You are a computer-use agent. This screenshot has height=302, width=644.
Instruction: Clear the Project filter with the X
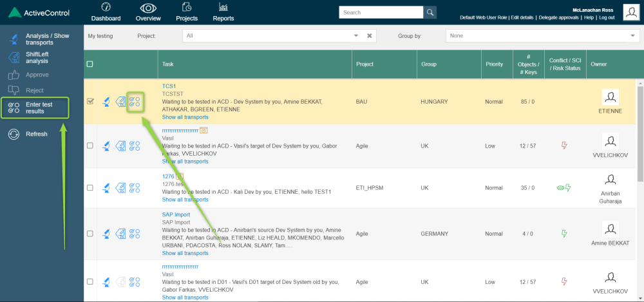coord(370,36)
